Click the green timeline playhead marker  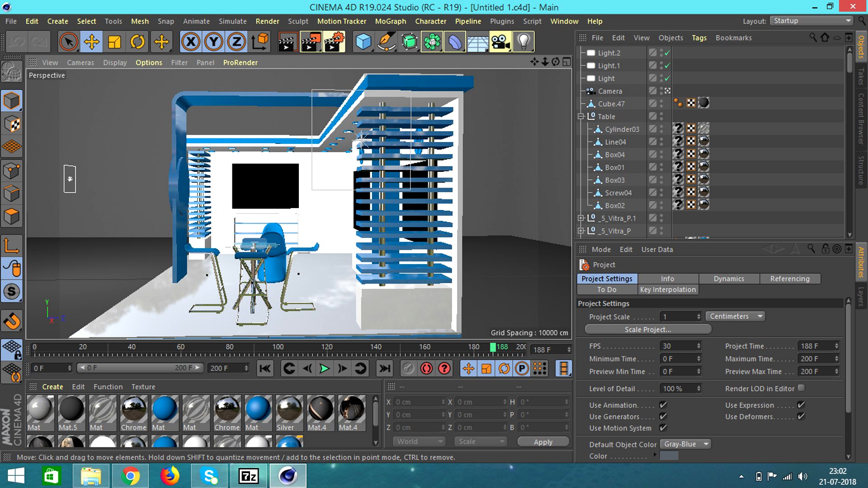(493, 347)
